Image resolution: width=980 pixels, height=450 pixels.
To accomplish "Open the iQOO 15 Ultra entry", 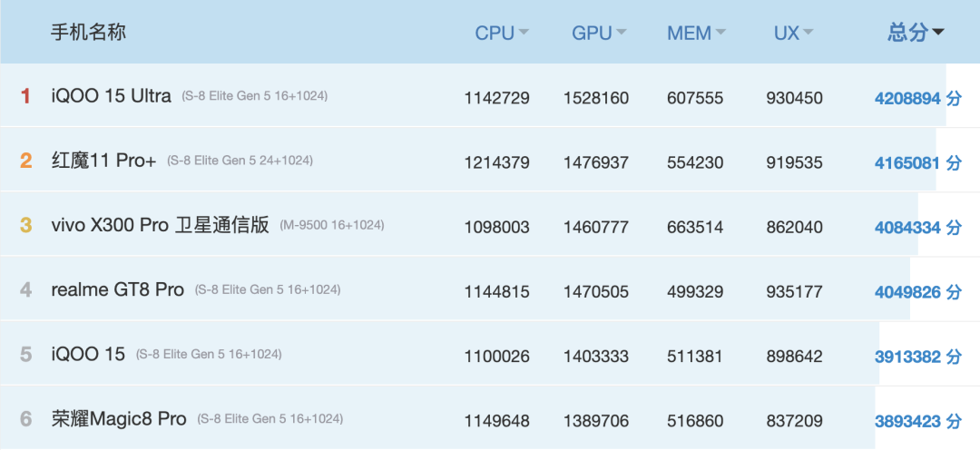I will coord(112,96).
